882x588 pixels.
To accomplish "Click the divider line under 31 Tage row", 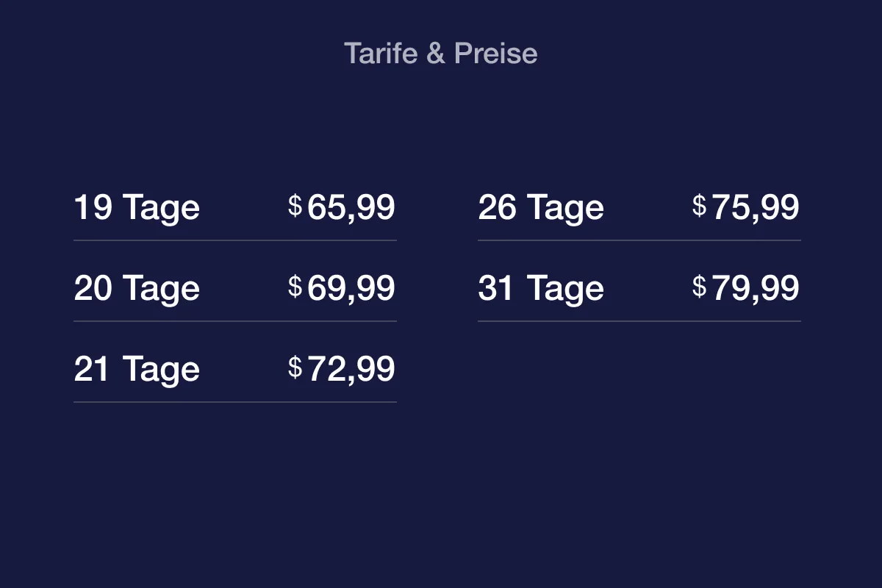I will 639,321.
